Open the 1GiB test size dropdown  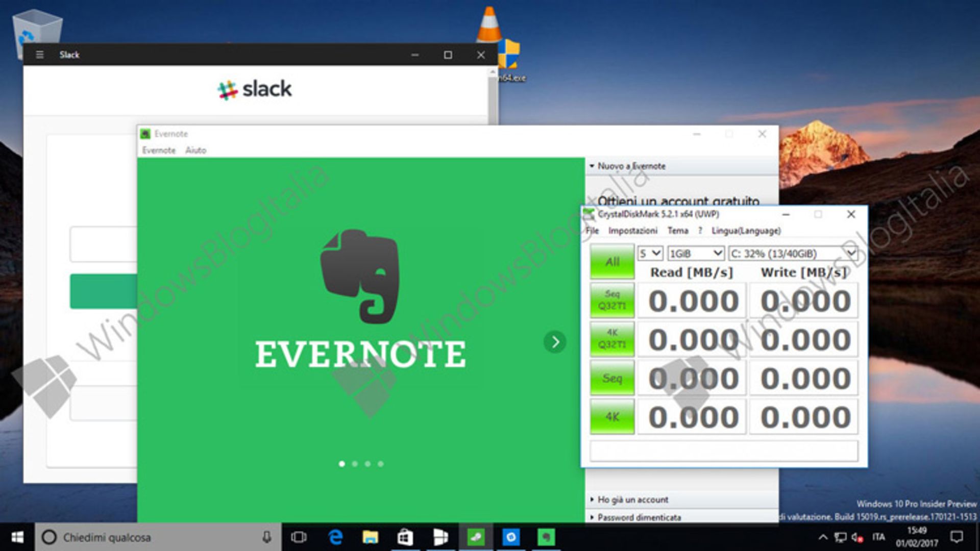click(696, 254)
